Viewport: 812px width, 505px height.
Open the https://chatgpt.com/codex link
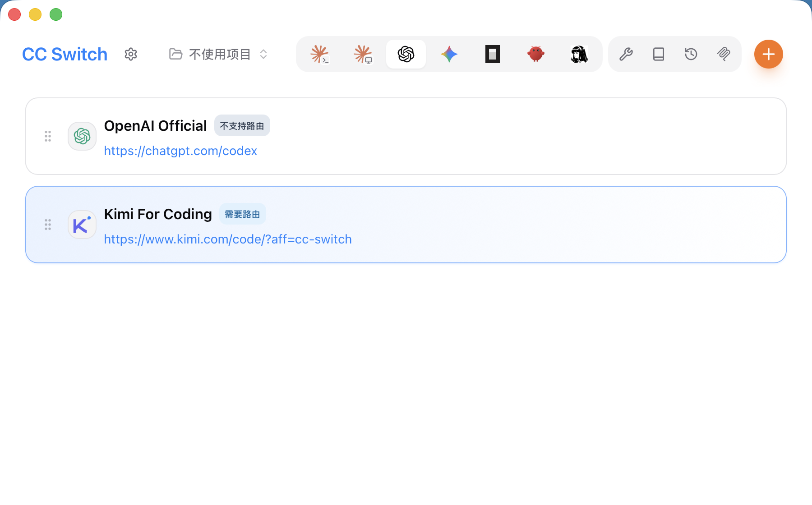point(180,151)
